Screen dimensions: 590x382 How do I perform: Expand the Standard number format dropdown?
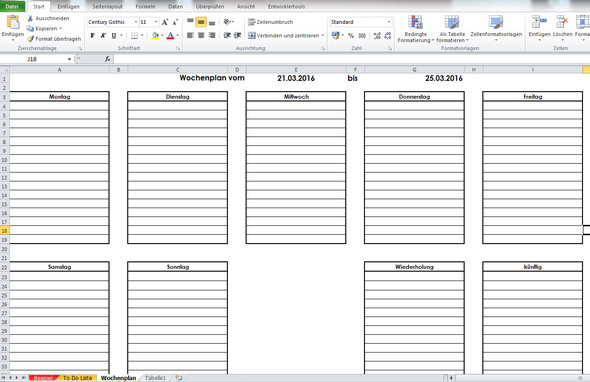point(389,22)
